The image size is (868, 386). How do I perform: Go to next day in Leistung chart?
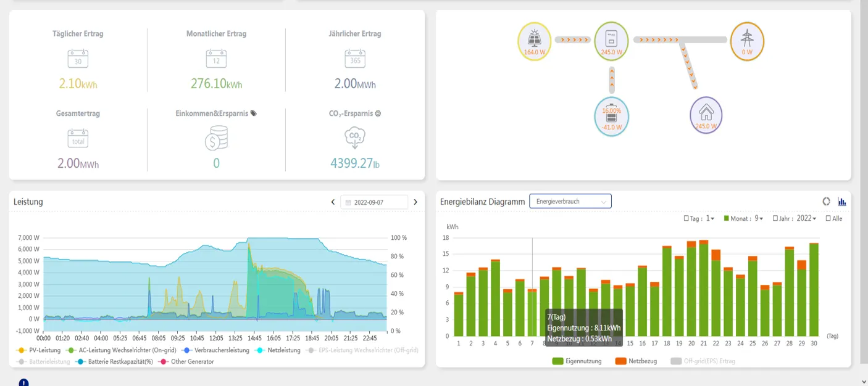point(415,202)
